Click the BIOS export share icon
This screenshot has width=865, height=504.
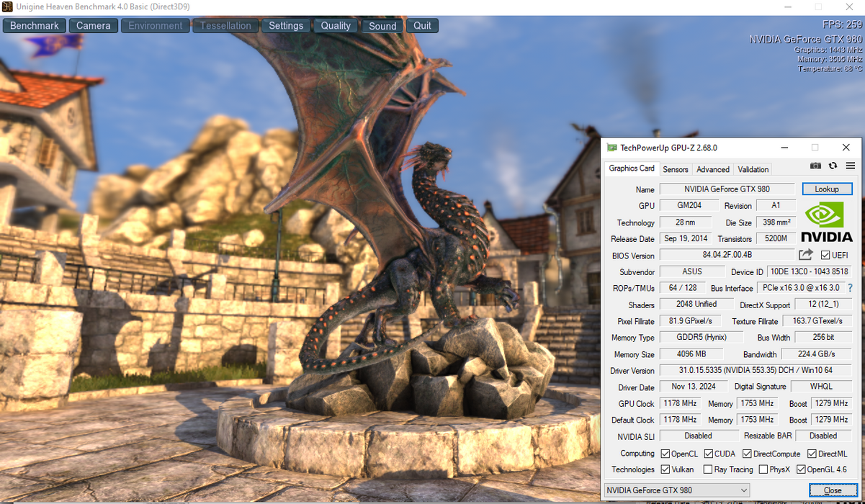(x=805, y=255)
